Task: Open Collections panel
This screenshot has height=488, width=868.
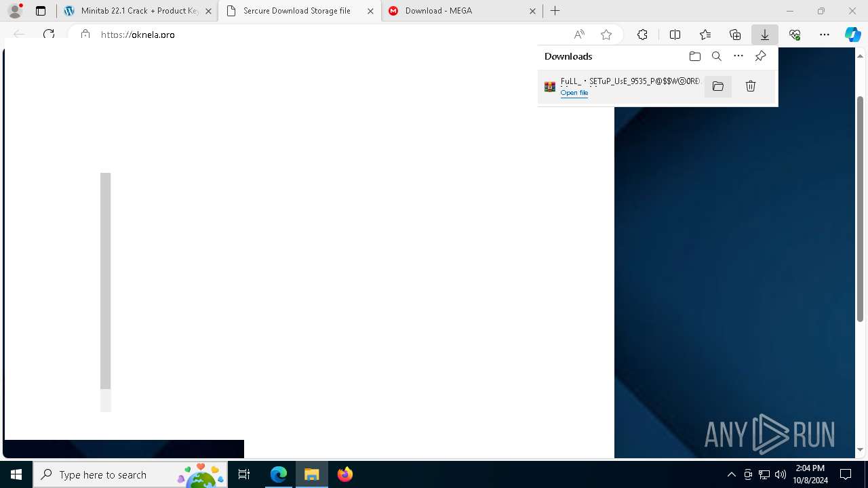Action: coord(735,35)
